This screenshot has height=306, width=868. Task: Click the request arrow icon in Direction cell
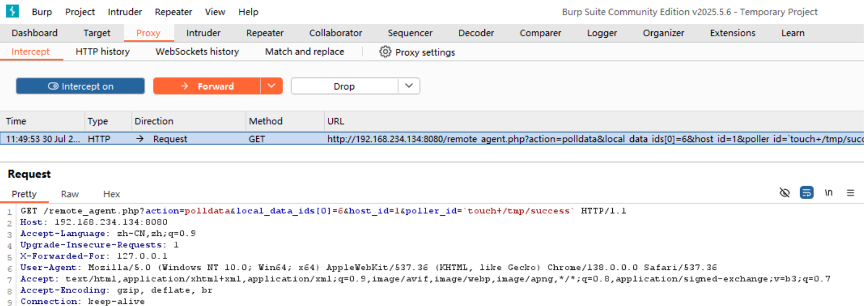coord(140,139)
